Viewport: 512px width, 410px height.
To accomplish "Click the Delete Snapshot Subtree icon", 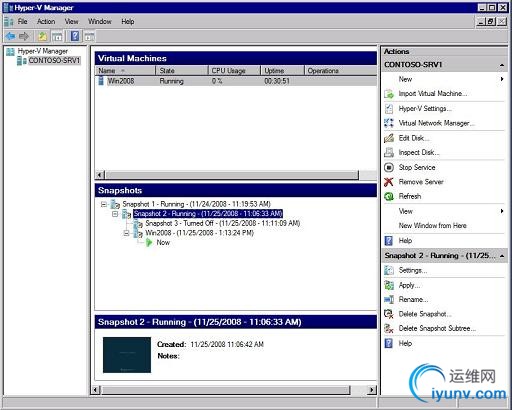I will (389, 329).
